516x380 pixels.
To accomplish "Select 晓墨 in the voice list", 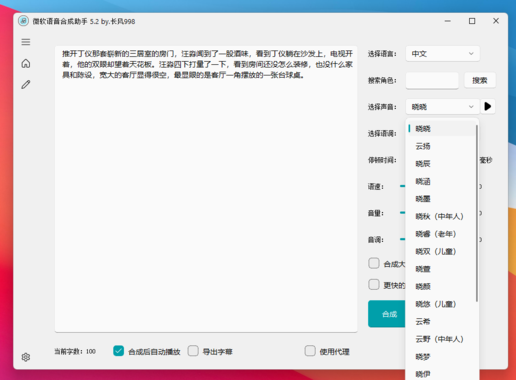I will point(441,199).
